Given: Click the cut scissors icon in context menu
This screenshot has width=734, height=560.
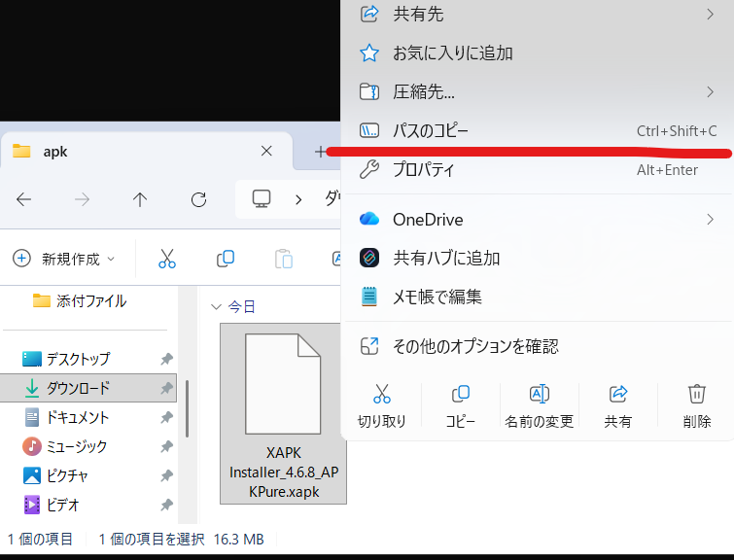Looking at the screenshot, I should tap(381, 394).
